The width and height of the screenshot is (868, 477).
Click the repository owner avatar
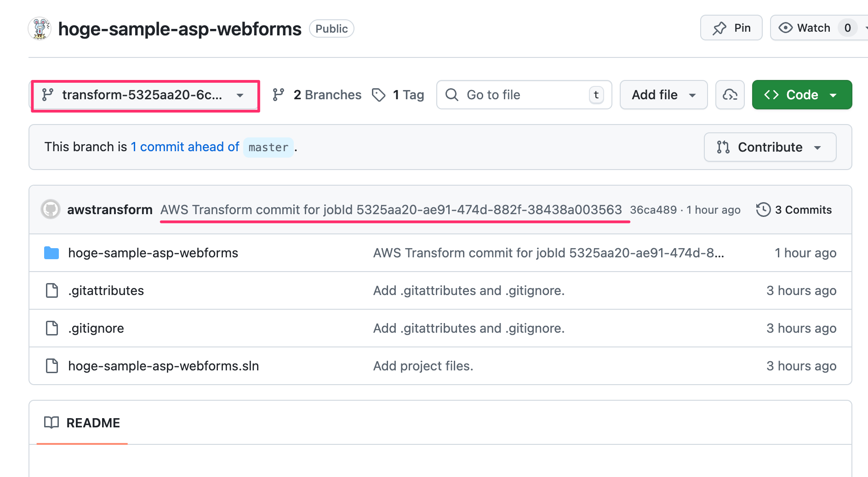[x=40, y=28]
